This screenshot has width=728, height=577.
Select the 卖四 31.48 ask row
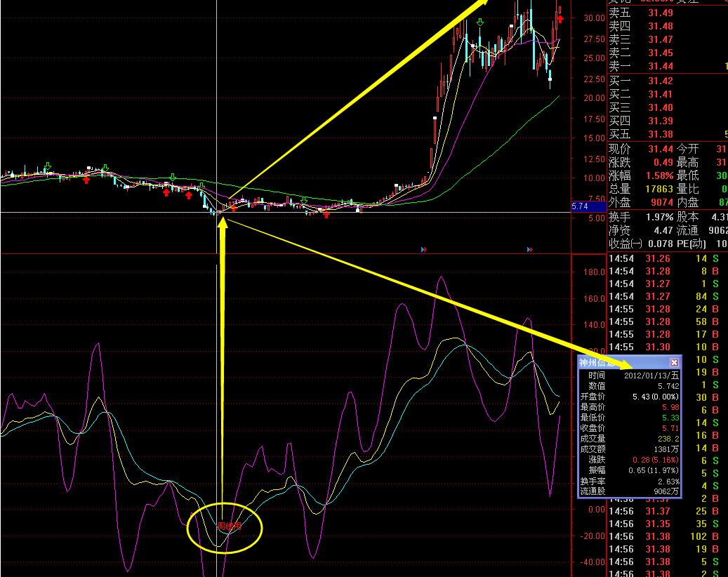point(668,27)
